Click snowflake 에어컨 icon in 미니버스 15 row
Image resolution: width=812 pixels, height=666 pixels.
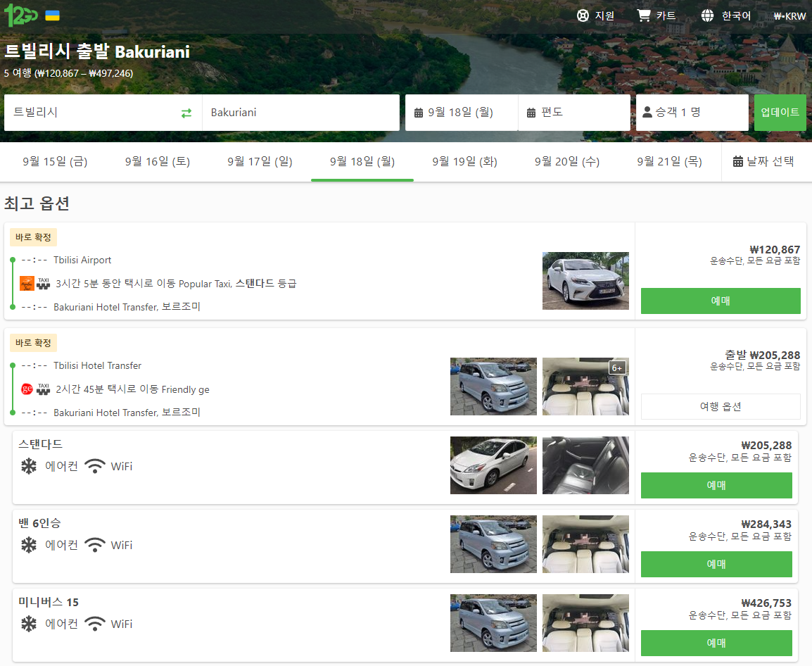pos(29,624)
